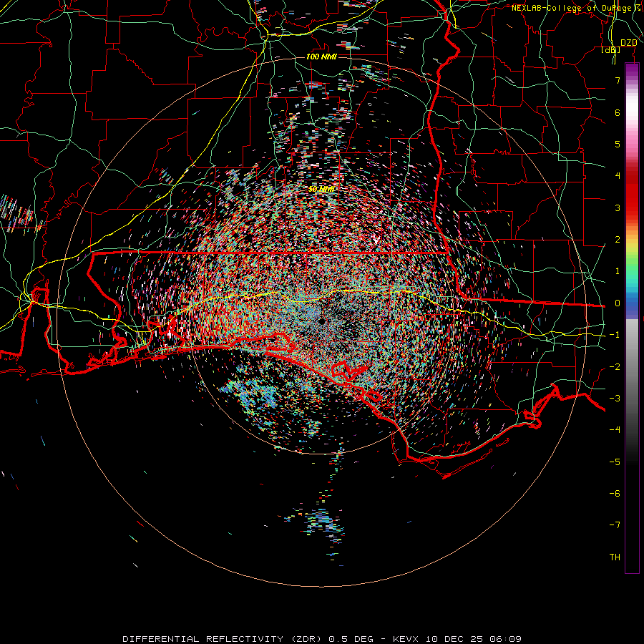The image size is (644, 644).
Task: Click the 3 value on the color scale
Action: pyautogui.click(x=618, y=208)
